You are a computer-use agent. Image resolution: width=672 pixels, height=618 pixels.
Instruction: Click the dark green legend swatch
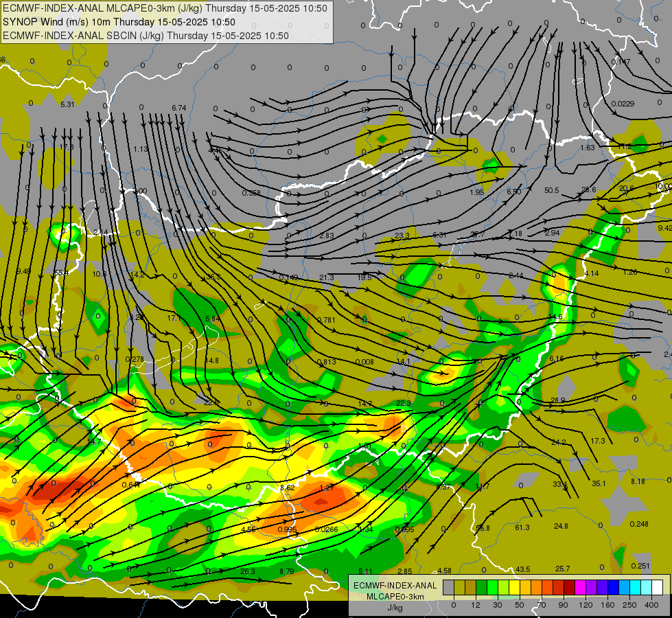pos(482,587)
